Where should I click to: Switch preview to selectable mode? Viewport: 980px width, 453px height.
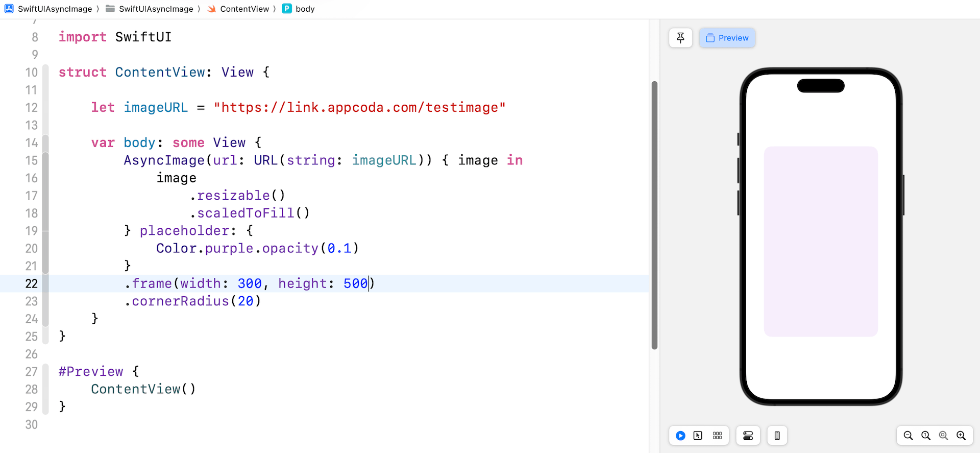[698, 436]
